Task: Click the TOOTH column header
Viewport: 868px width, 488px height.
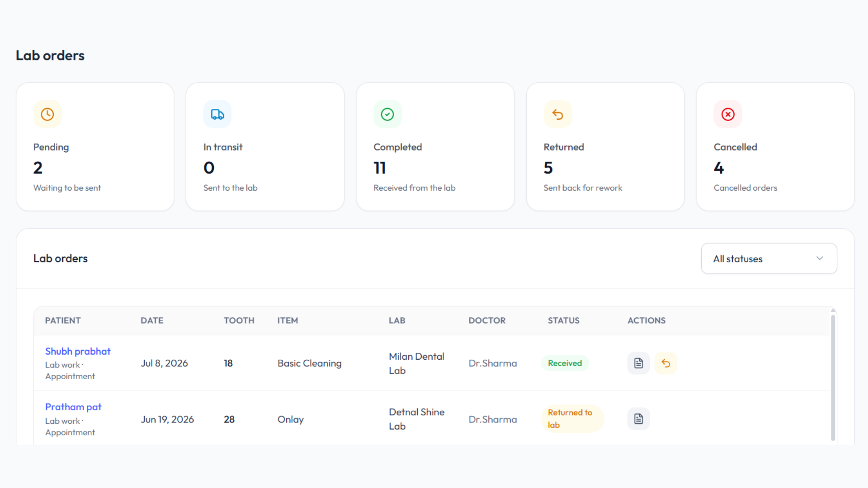Action: [x=239, y=320]
